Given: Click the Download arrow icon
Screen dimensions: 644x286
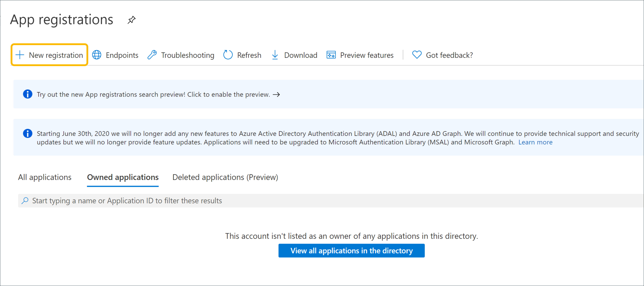Looking at the screenshot, I should click(275, 55).
